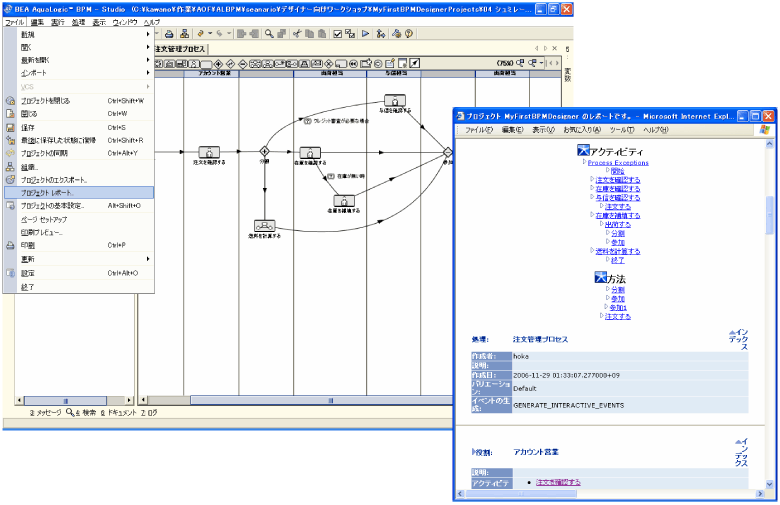The width and height of the screenshot is (780, 505).
Task: Open 注文を確認する link under アクティビティ
Action: 618,180
